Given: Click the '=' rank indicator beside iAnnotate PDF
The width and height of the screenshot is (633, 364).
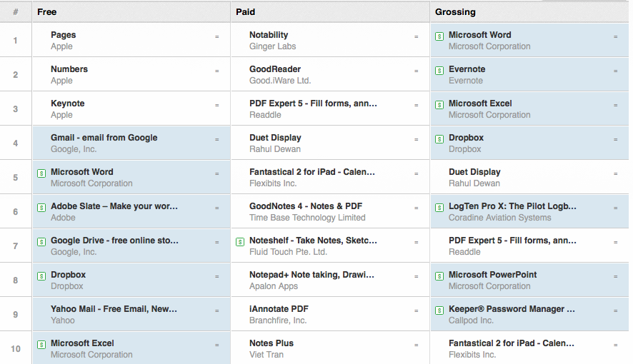Looking at the screenshot, I should (x=417, y=310).
